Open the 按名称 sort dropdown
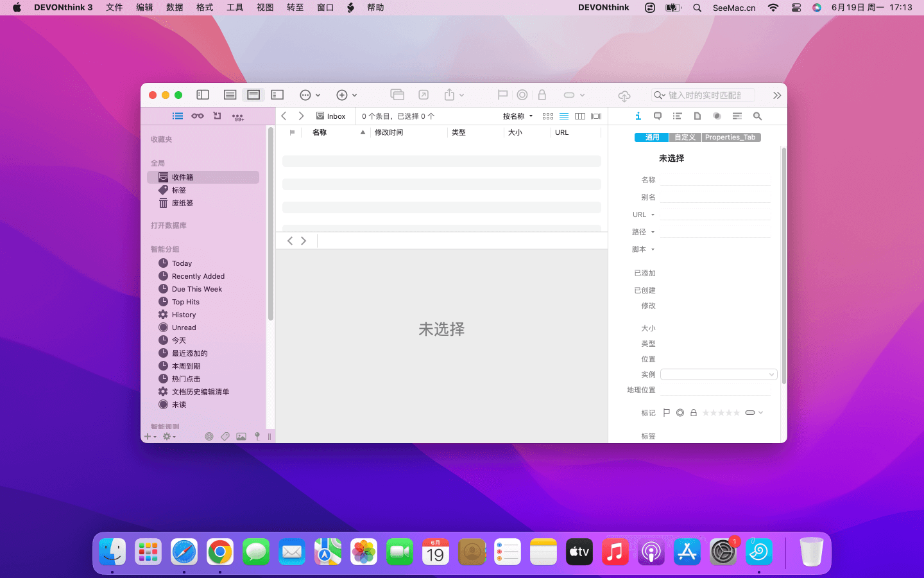The height and width of the screenshot is (578, 924). 518,116
